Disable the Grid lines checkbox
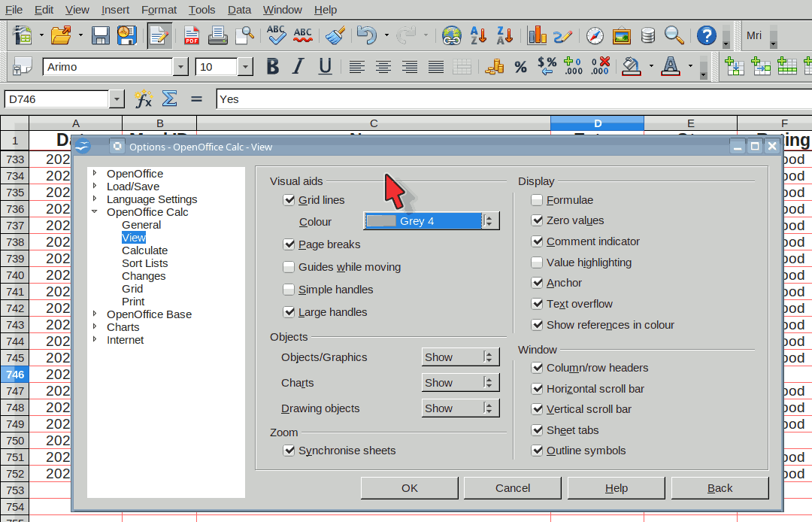The height and width of the screenshot is (522, 812). coord(289,200)
